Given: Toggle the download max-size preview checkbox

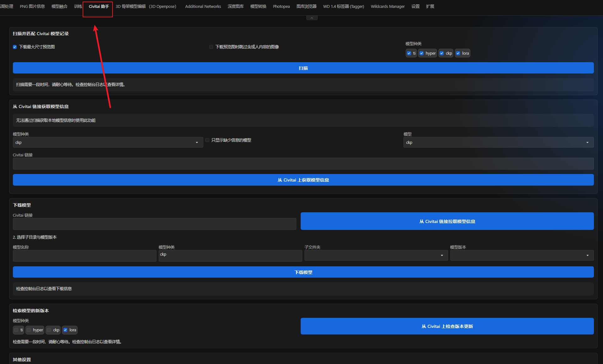Looking at the screenshot, I should tap(15, 47).
